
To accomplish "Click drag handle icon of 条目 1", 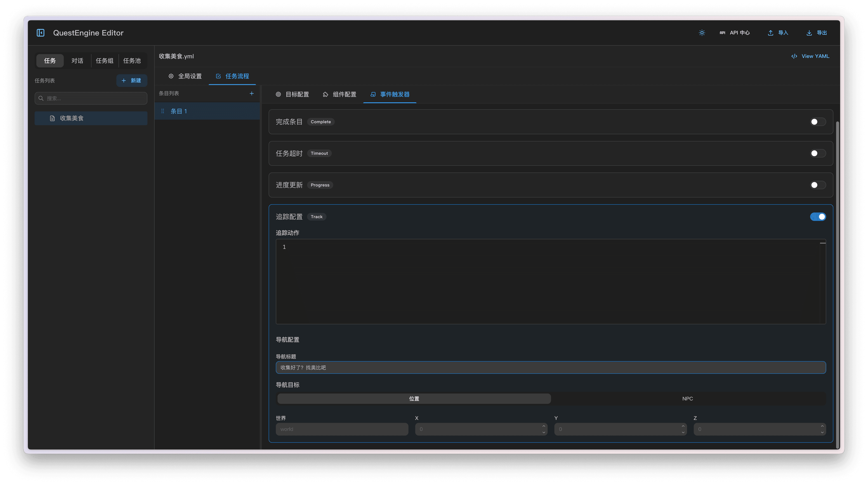I will (163, 111).
